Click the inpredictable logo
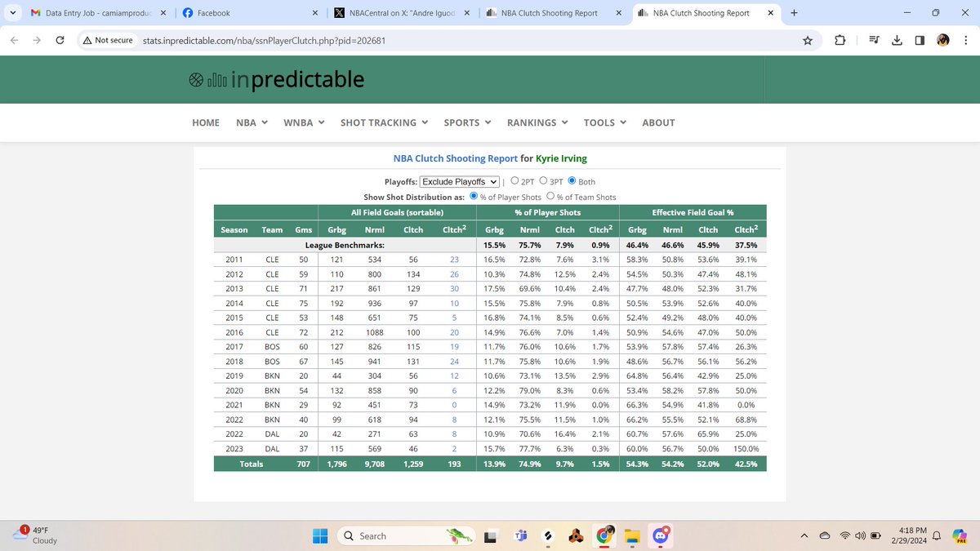The height and width of the screenshot is (551, 980). pyautogui.click(x=277, y=79)
